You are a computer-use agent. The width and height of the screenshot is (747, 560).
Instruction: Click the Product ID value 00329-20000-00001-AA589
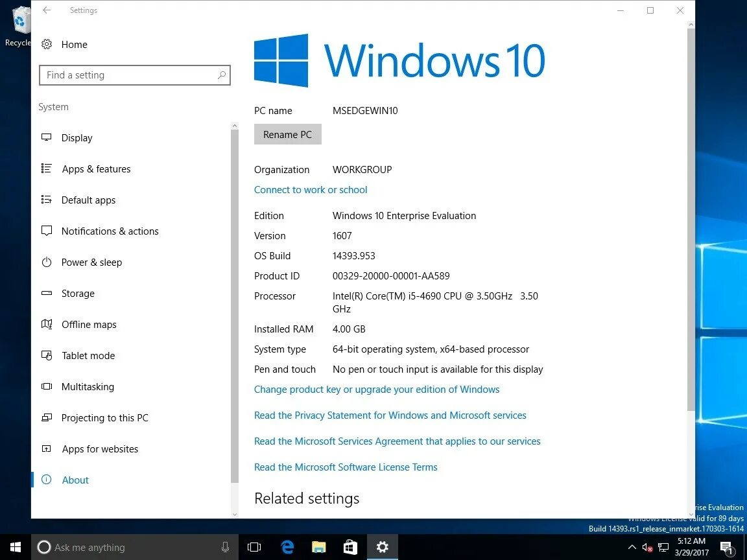click(x=390, y=275)
